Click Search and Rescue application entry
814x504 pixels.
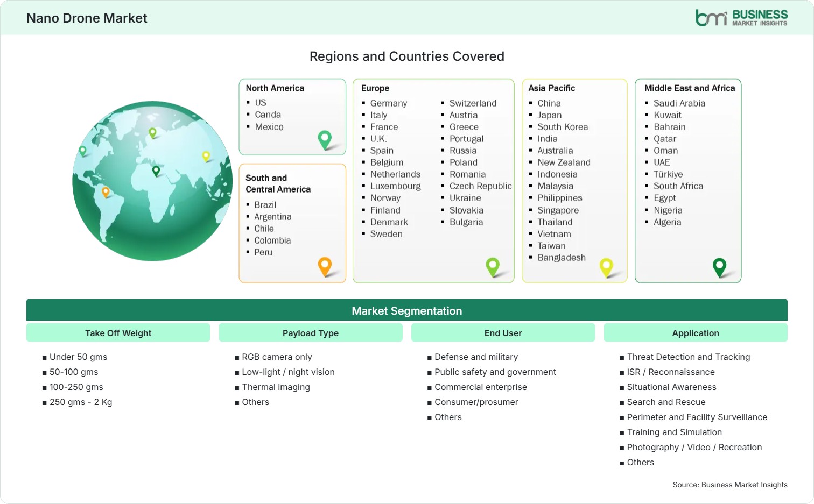pyautogui.click(x=666, y=402)
